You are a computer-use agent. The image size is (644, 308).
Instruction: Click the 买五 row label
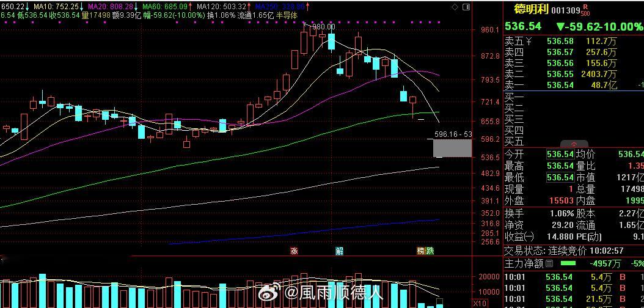514,142
